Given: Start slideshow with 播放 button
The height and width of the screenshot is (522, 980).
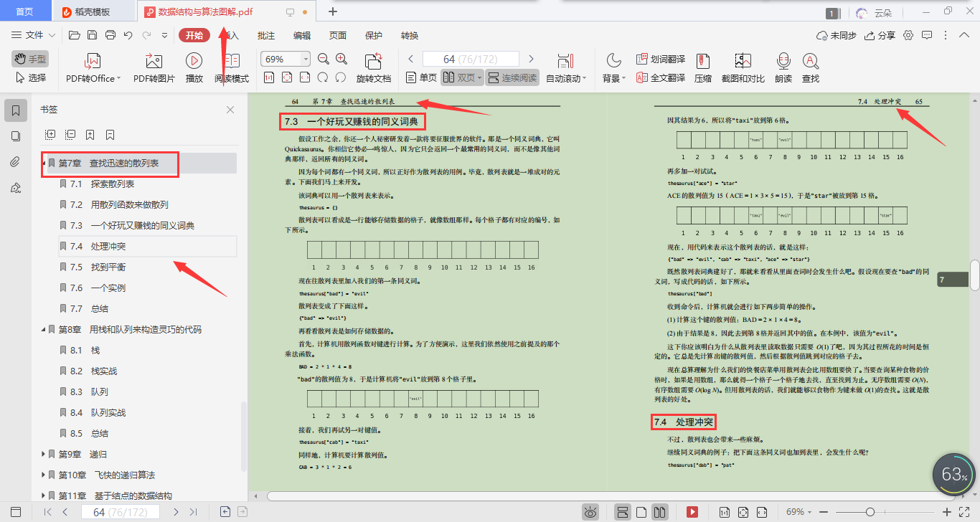Looking at the screenshot, I should tap(194, 68).
